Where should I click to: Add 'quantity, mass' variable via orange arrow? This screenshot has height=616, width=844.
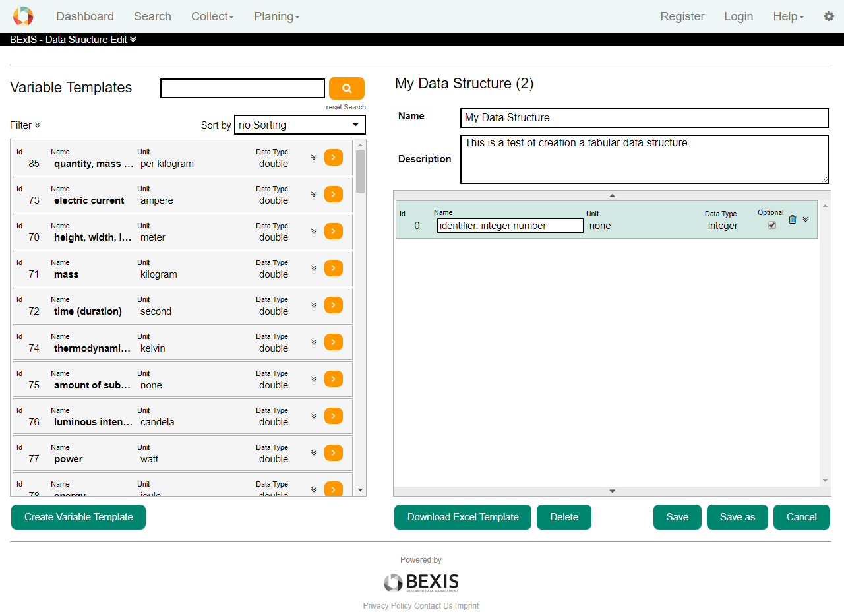click(x=334, y=157)
